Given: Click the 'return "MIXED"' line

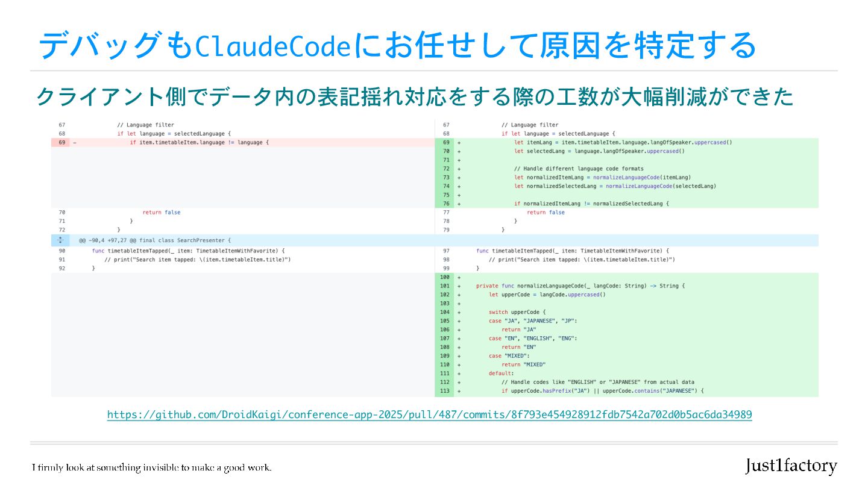Looking at the screenshot, I should (x=523, y=364).
